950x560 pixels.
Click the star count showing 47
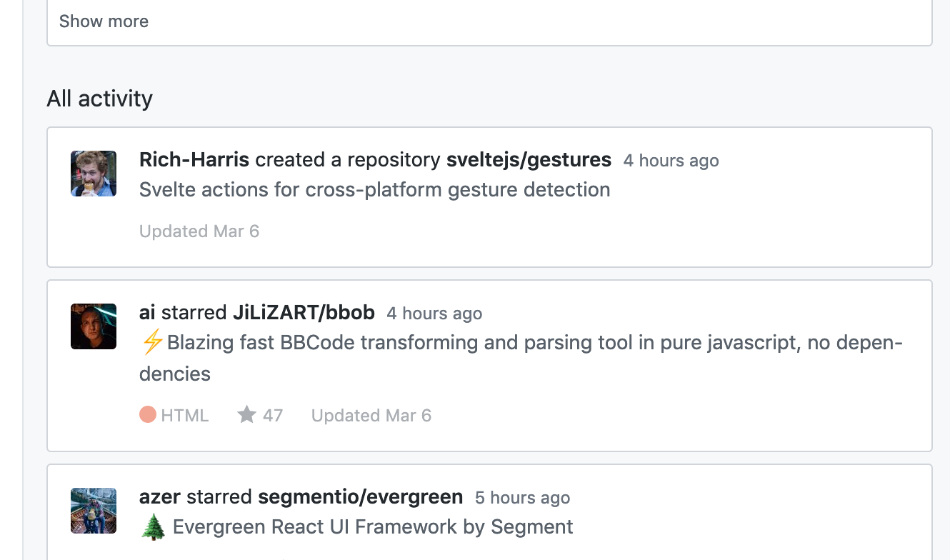(272, 415)
